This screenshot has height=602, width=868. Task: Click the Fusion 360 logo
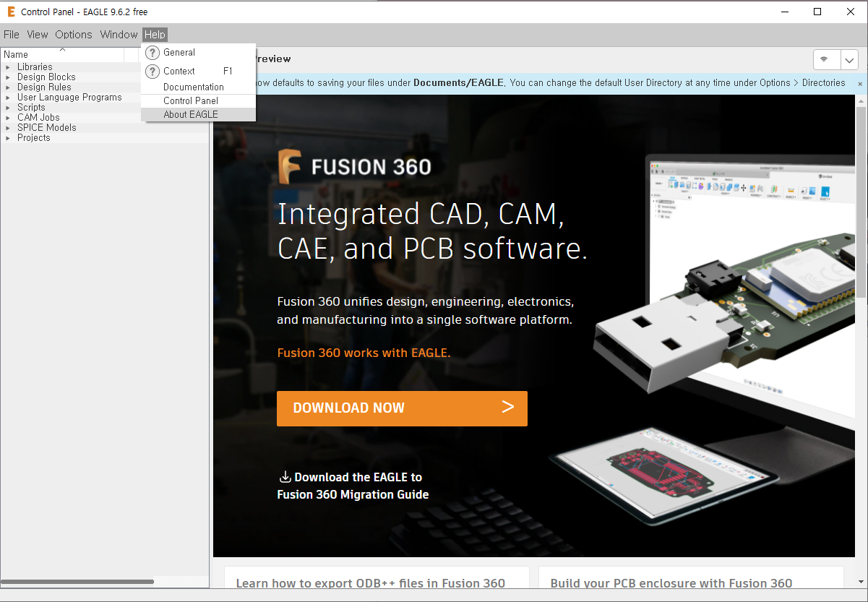tap(355, 167)
